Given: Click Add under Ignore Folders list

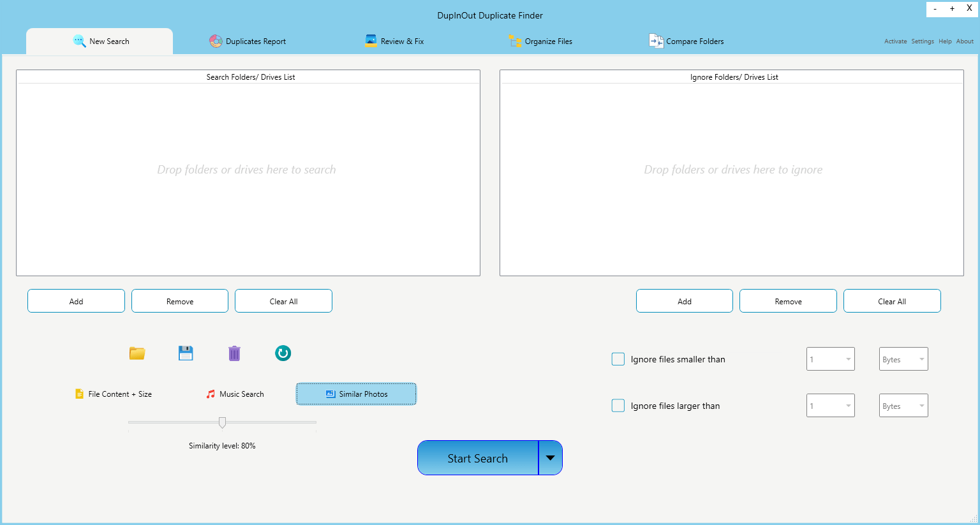Looking at the screenshot, I should coord(685,301).
